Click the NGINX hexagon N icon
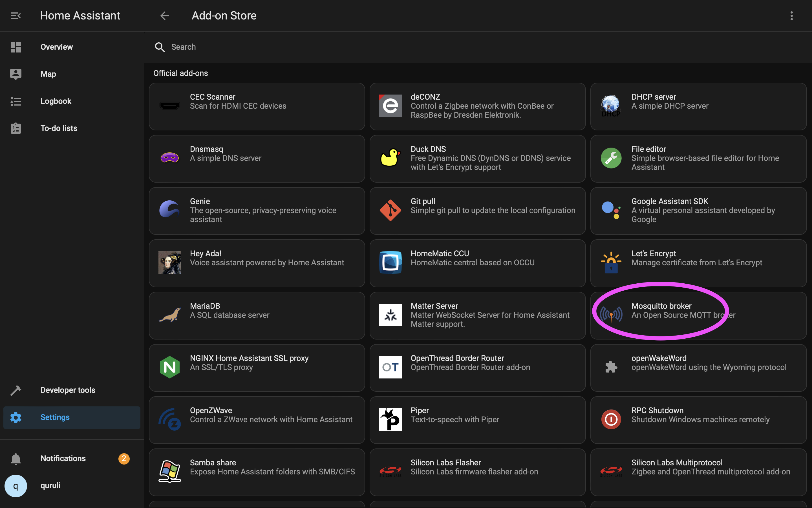Viewport: 812px width, 508px height. [x=169, y=367]
